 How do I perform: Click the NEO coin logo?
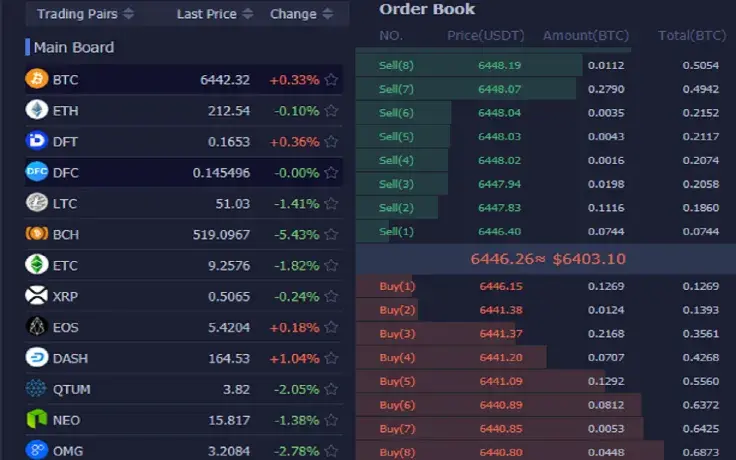point(37,419)
